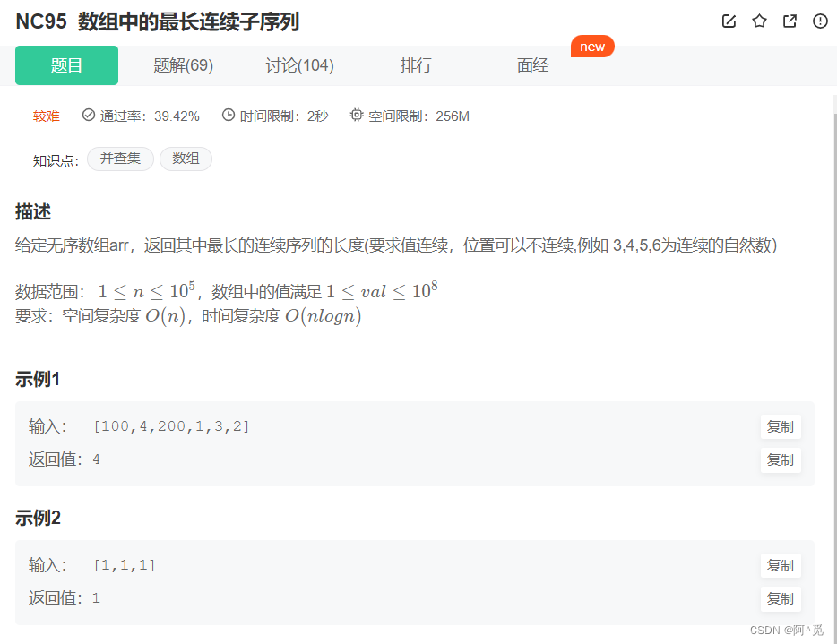Click the 较难 difficulty label

tap(47, 116)
